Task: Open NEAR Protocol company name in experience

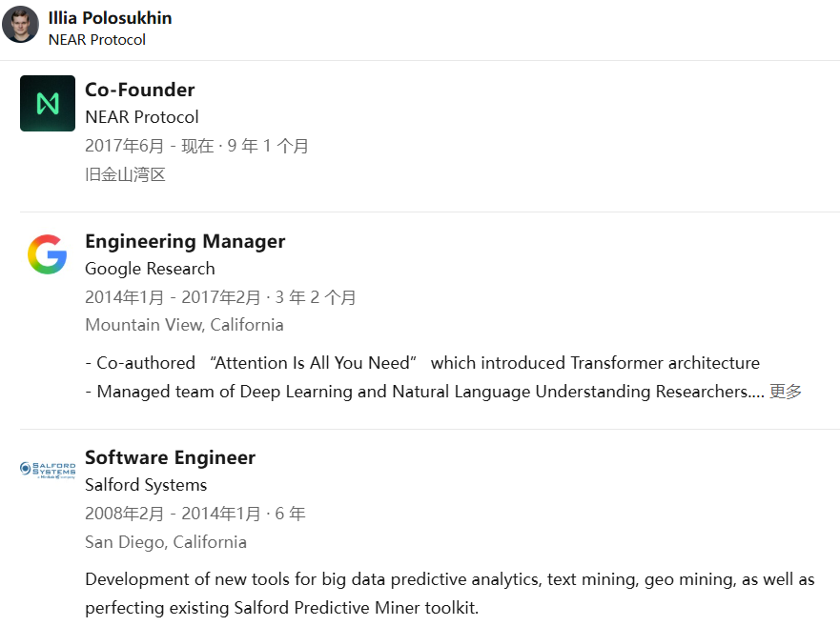Action: click(142, 117)
